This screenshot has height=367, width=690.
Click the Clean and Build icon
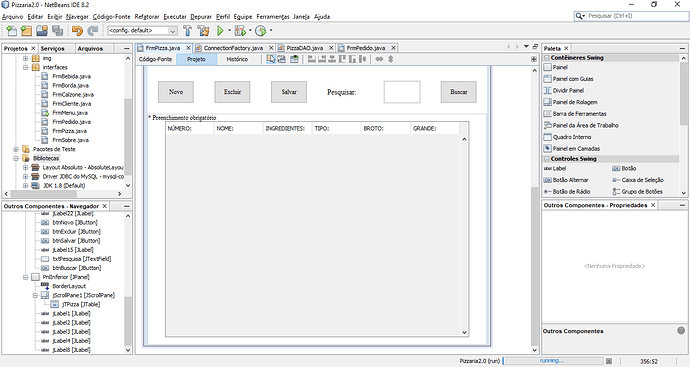[x=203, y=30]
